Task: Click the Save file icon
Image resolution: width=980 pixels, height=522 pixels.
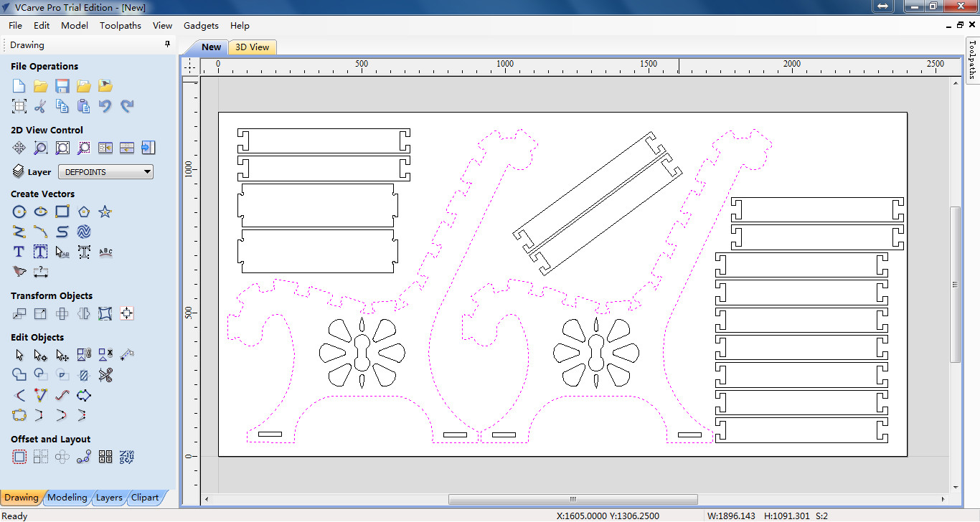Action: (62, 86)
